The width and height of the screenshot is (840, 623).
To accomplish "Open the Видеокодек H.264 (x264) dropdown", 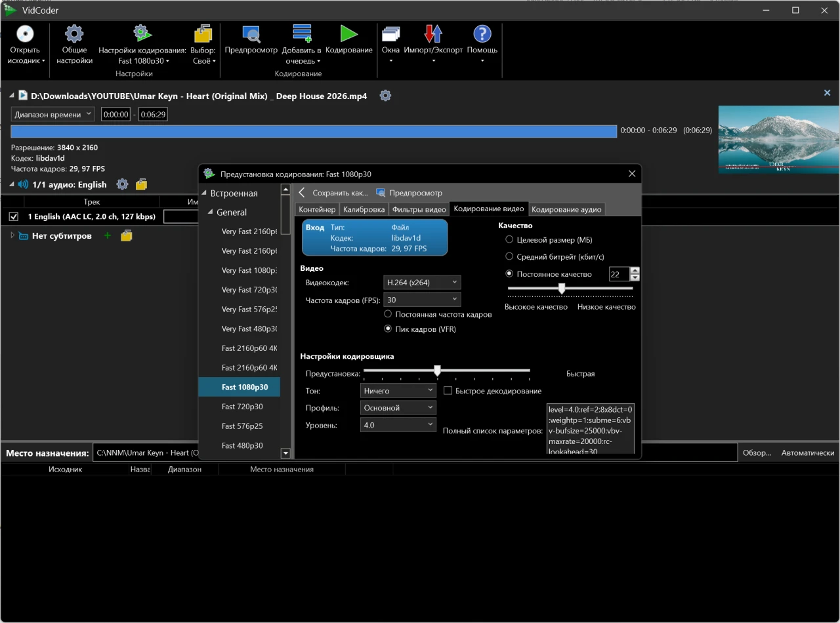I will pyautogui.click(x=422, y=283).
